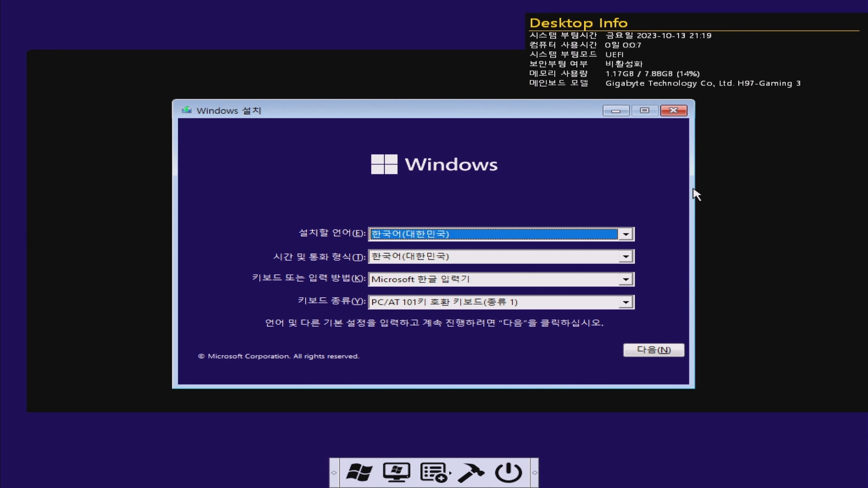The image size is (868, 488).
Task: Expand the 키보드 종류 dropdown arrow
Action: [x=626, y=302]
